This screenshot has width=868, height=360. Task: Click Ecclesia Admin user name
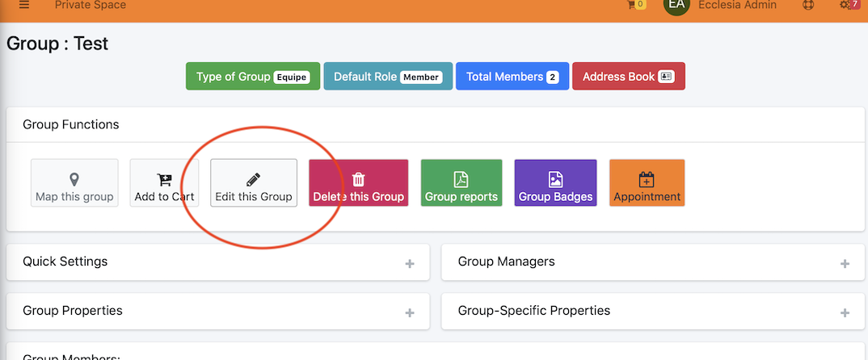point(737,5)
